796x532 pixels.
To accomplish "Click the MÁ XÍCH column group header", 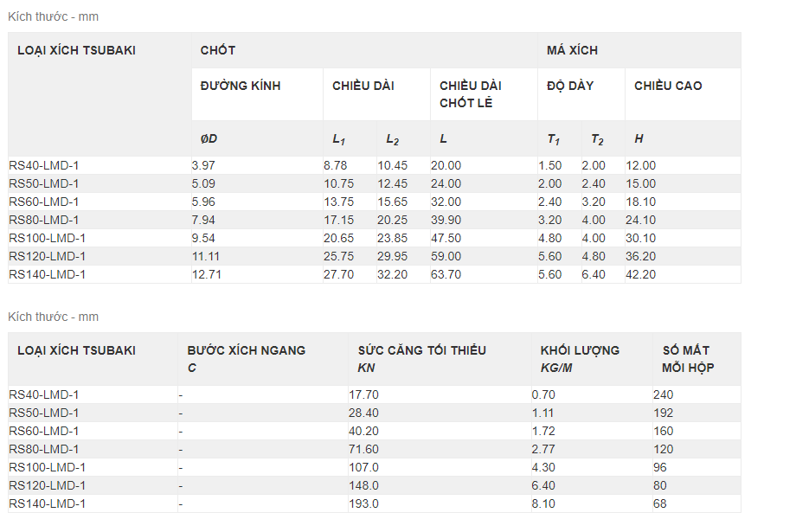I will (x=572, y=51).
